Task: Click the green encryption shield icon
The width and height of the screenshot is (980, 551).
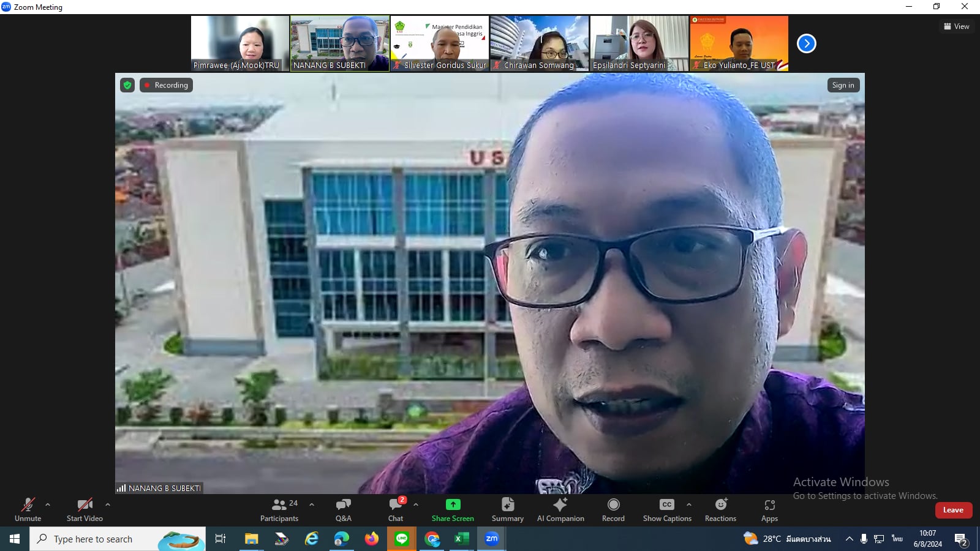Action: [x=127, y=85]
